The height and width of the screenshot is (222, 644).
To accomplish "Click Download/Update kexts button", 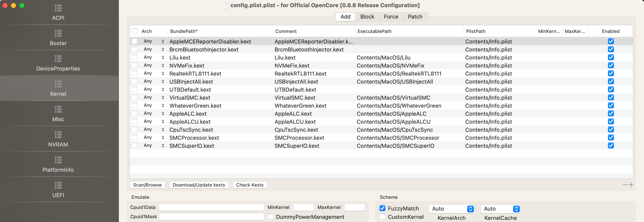I will click(x=199, y=185).
